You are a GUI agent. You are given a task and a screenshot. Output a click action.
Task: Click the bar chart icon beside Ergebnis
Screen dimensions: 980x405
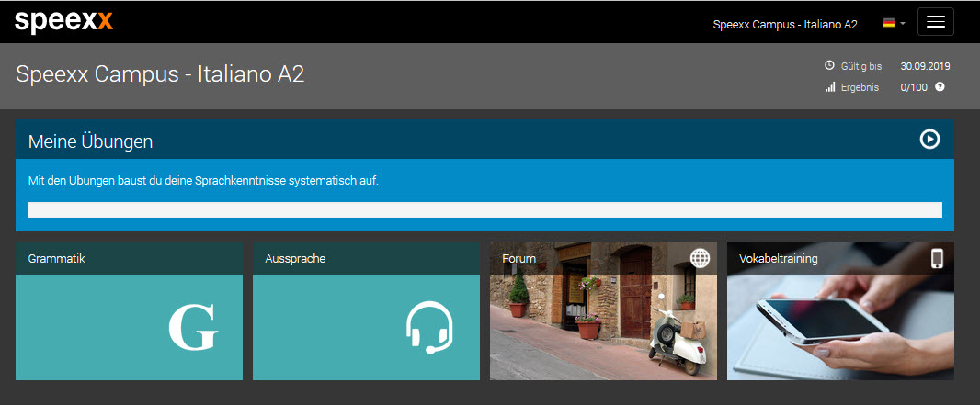(x=830, y=87)
